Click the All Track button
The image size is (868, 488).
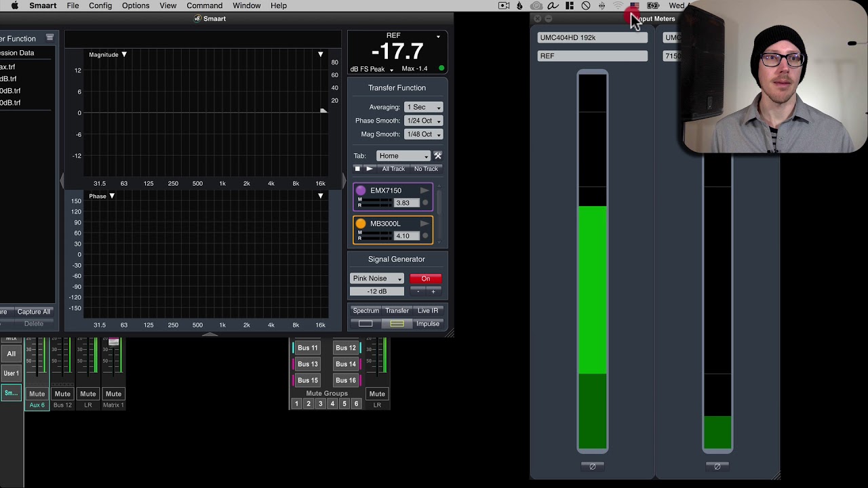click(393, 169)
